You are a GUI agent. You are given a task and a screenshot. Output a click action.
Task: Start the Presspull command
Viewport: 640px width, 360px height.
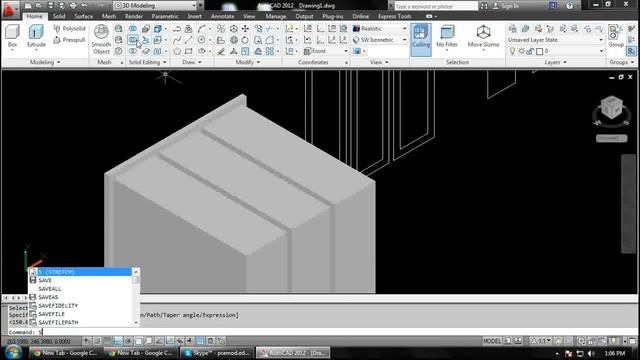[x=69, y=40]
